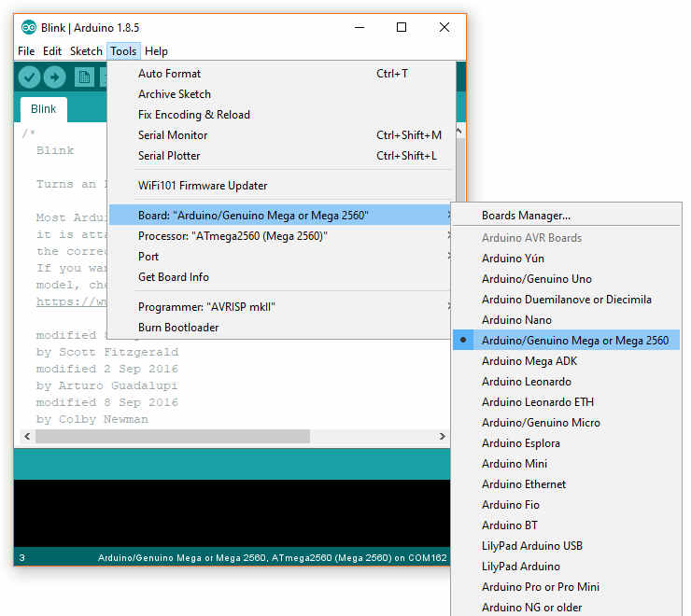Open the Sketch menu

pos(86,51)
